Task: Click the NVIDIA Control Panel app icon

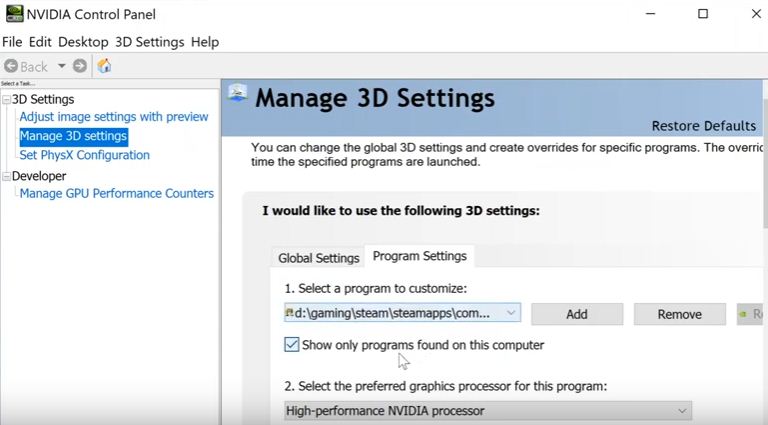Action: pyautogui.click(x=14, y=14)
